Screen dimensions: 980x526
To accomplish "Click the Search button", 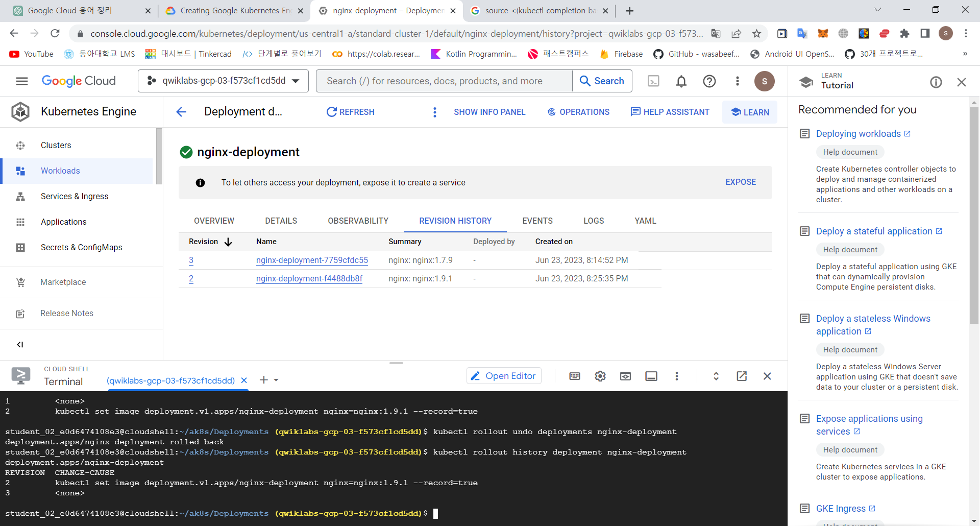I will pyautogui.click(x=602, y=81).
